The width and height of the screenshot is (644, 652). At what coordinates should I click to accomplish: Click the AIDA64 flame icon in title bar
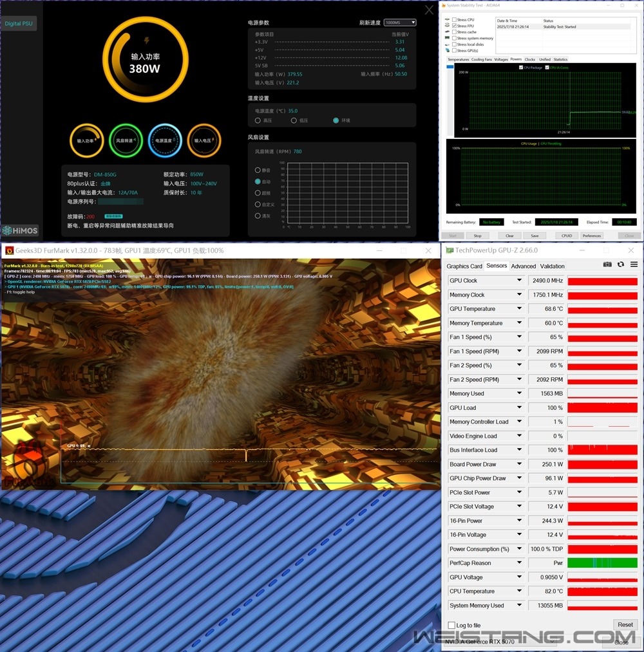coord(444,5)
